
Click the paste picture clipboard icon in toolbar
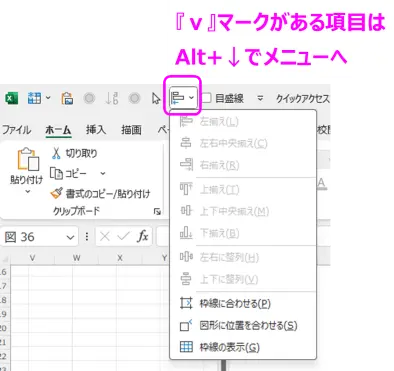click(x=67, y=99)
